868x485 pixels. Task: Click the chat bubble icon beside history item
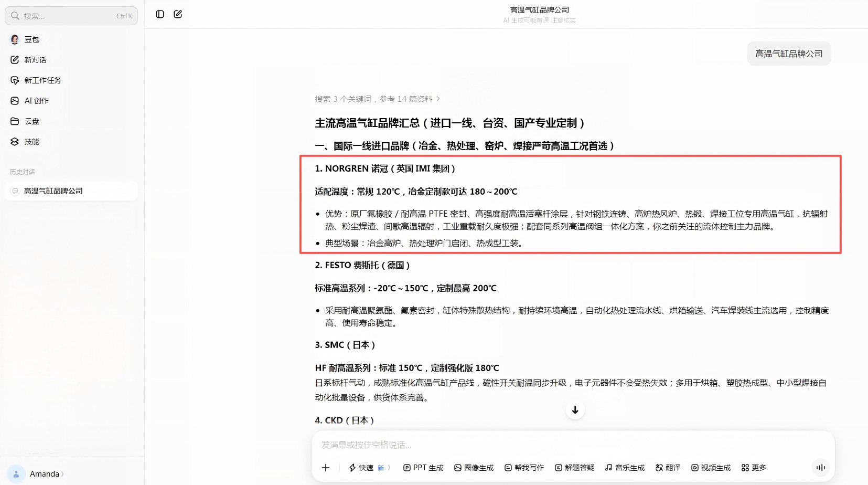(x=15, y=191)
